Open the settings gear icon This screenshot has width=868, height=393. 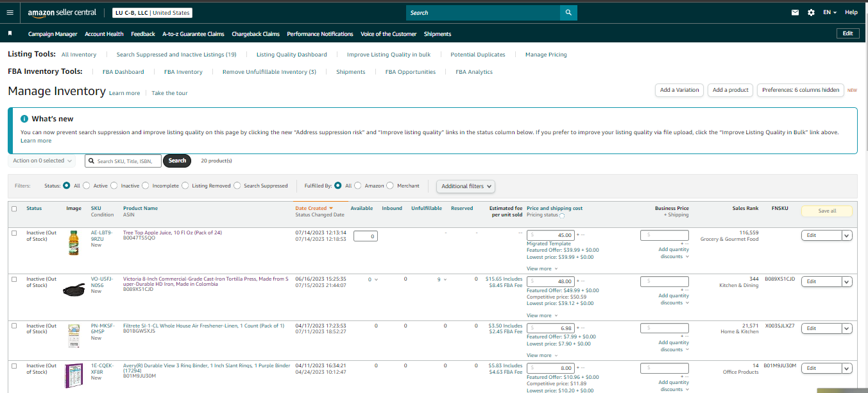click(x=812, y=13)
